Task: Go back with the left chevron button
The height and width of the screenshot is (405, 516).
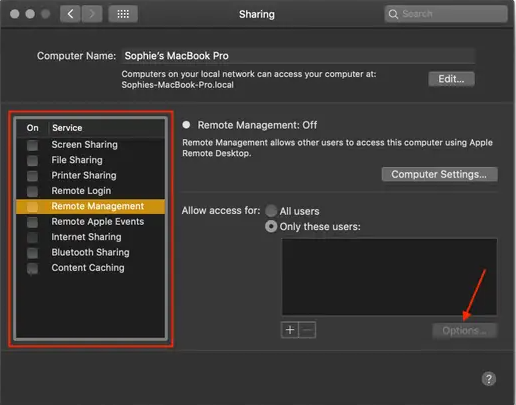Action: point(70,14)
